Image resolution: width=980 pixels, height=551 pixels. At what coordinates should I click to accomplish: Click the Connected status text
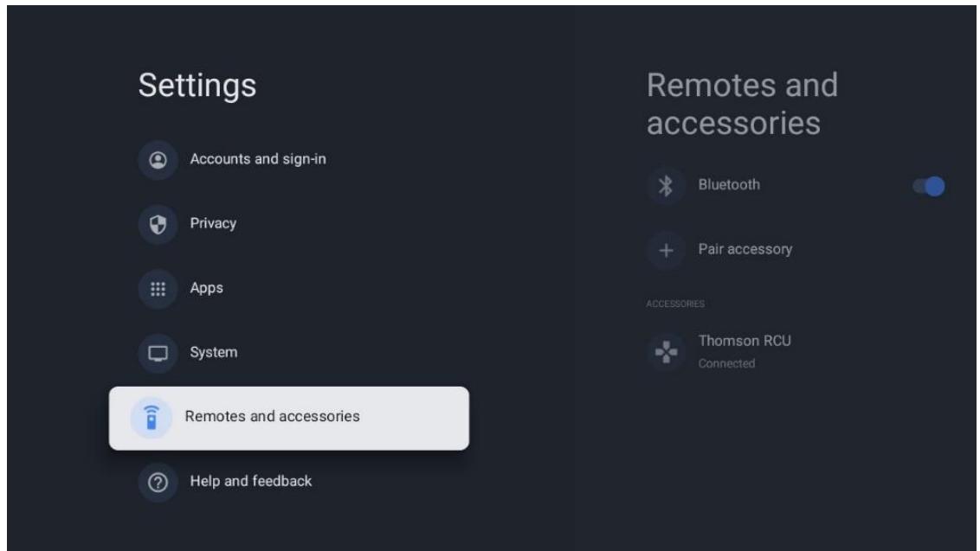click(x=726, y=363)
